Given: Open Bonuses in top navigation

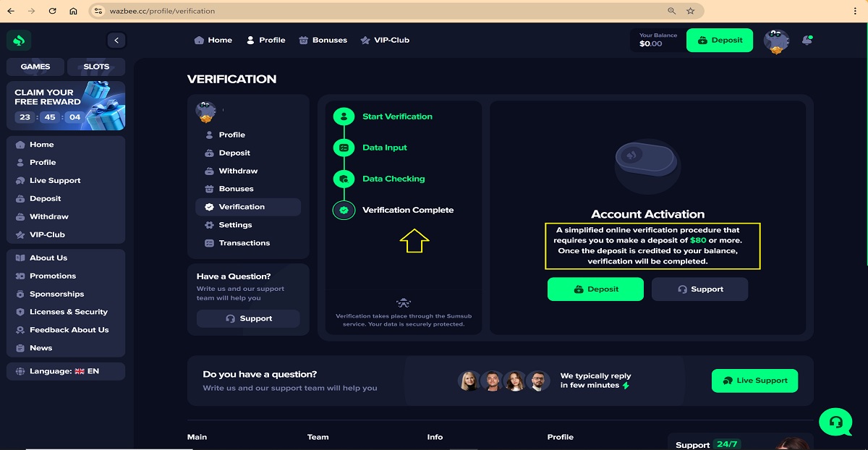Looking at the screenshot, I should click(323, 41).
